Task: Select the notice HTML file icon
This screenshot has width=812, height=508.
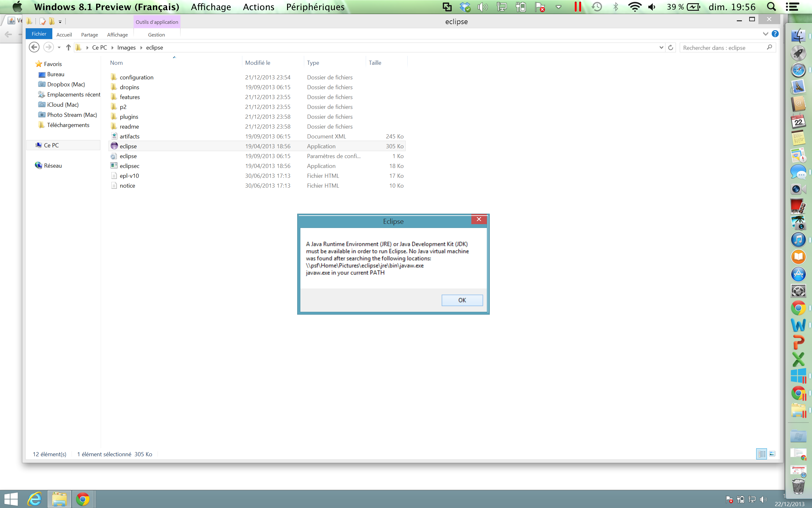Action: (x=114, y=185)
